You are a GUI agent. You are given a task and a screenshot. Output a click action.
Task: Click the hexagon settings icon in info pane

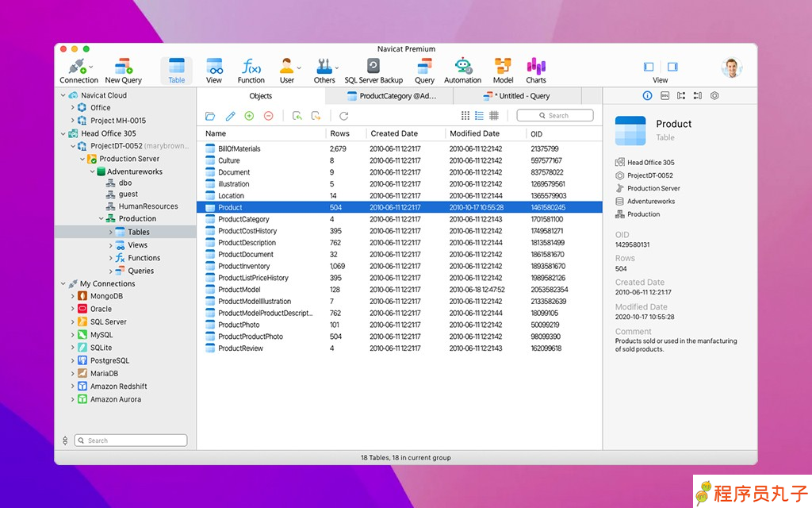pos(714,95)
